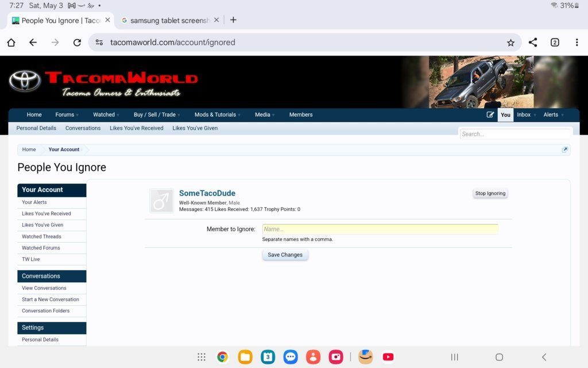Select the You navigation tab
This screenshot has height=368, width=588.
505,115
